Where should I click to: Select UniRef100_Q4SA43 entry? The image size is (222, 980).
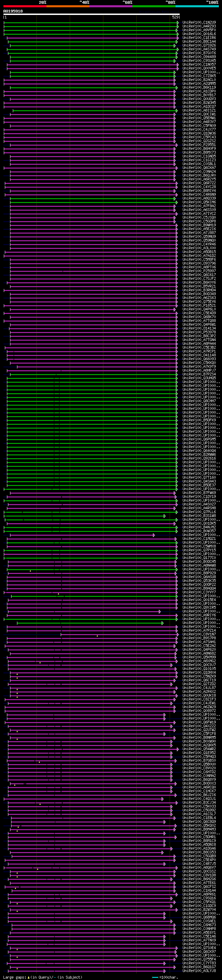click(199, 481)
